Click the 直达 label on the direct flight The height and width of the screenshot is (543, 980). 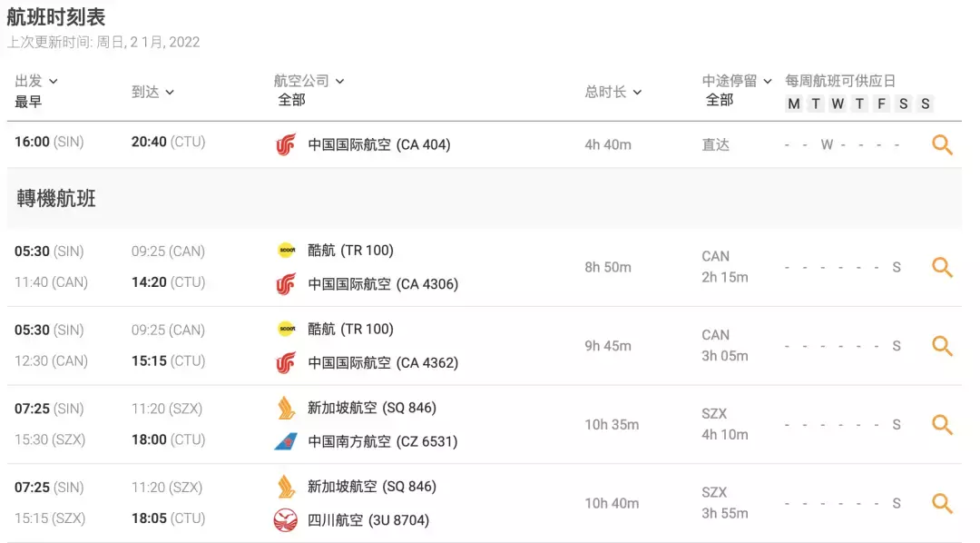click(x=715, y=143)
